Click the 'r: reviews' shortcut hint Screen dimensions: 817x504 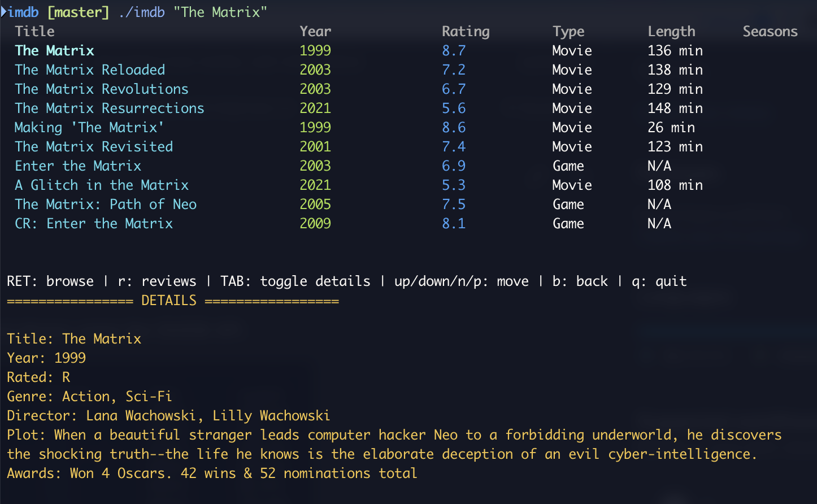point(157,281)
